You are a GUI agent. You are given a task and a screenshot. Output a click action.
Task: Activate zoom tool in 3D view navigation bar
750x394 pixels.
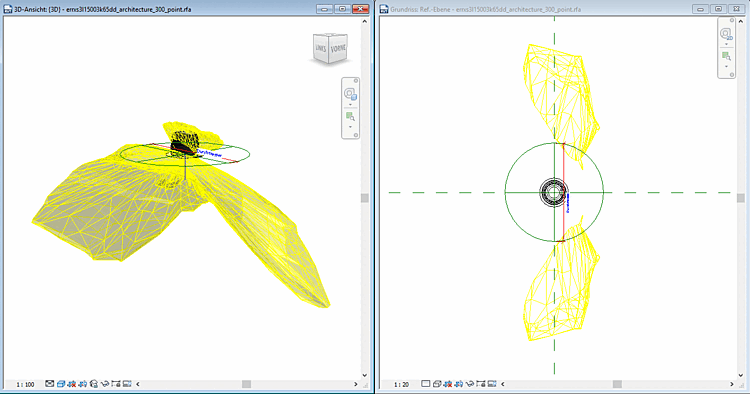pyautogui.click(x=350, y=116)
